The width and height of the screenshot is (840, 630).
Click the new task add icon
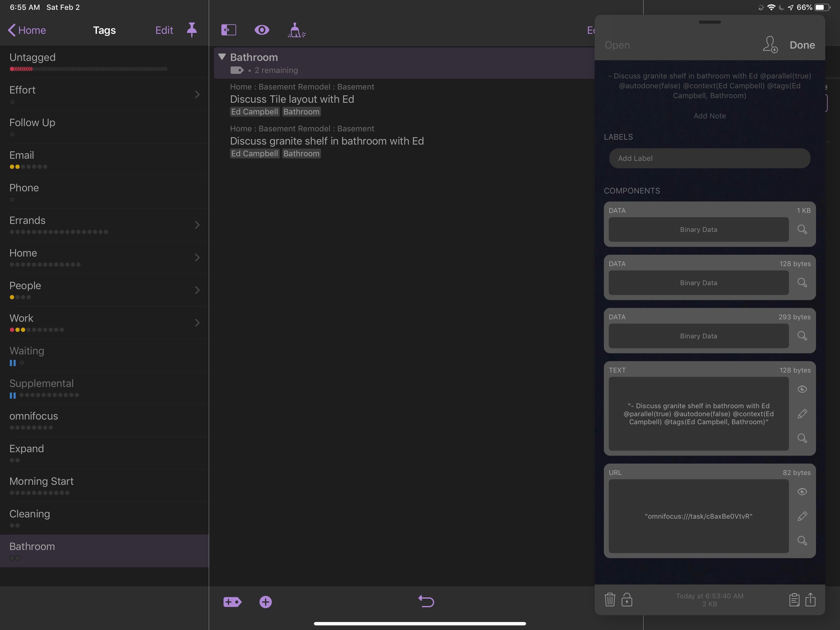[x=266, y=601]
